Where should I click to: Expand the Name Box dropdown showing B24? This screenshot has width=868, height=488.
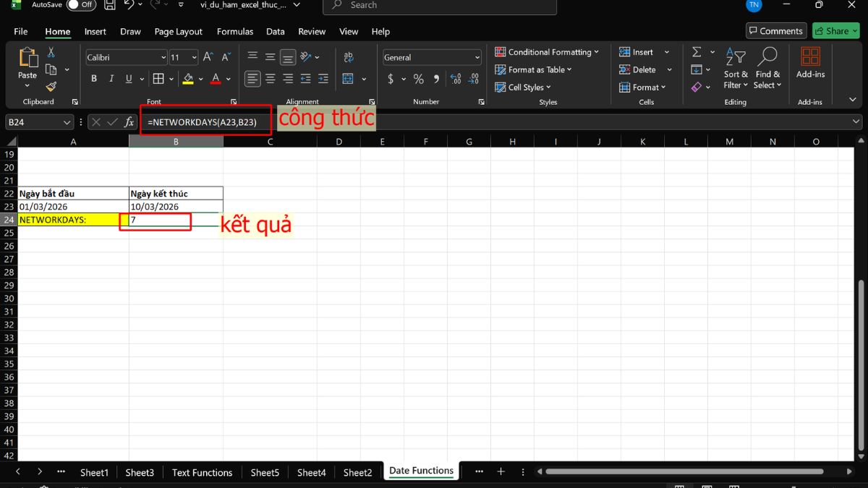(67, 122)
